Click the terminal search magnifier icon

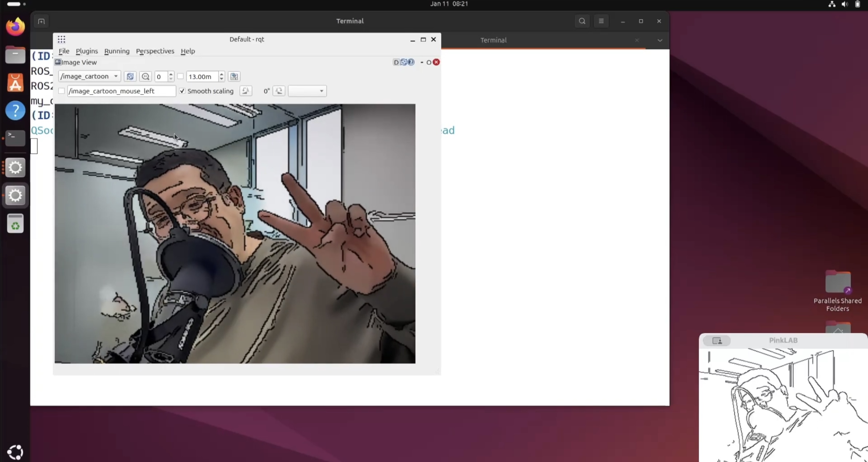[582, 21]
